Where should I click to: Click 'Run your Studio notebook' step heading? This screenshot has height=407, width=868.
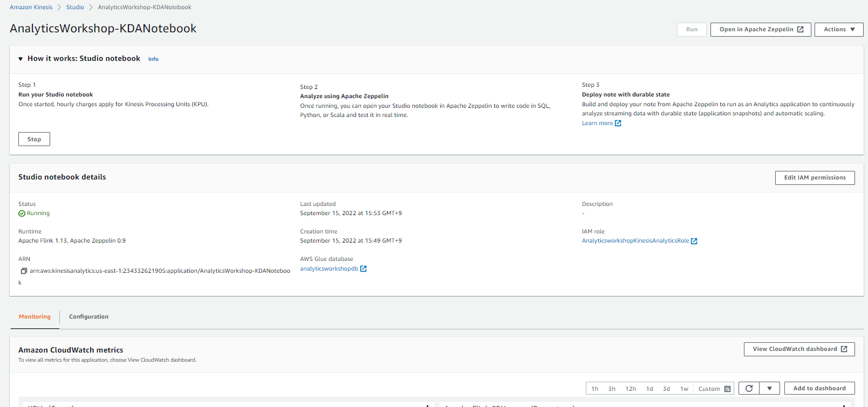[x=56, y=95]
